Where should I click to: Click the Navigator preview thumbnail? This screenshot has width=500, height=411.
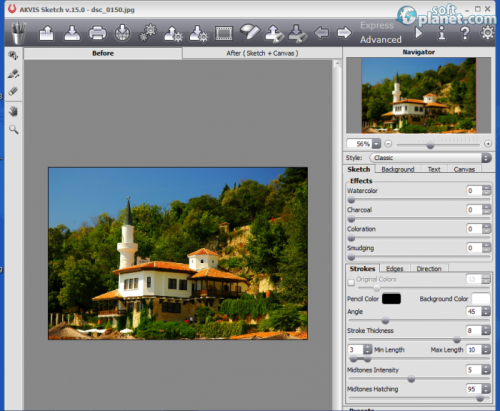point(419,95)
